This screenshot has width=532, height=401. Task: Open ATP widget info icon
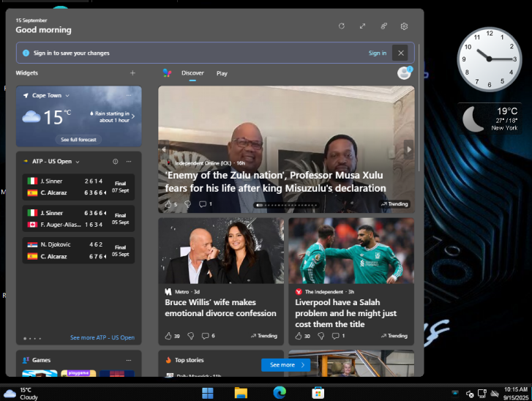pos(116,162)
